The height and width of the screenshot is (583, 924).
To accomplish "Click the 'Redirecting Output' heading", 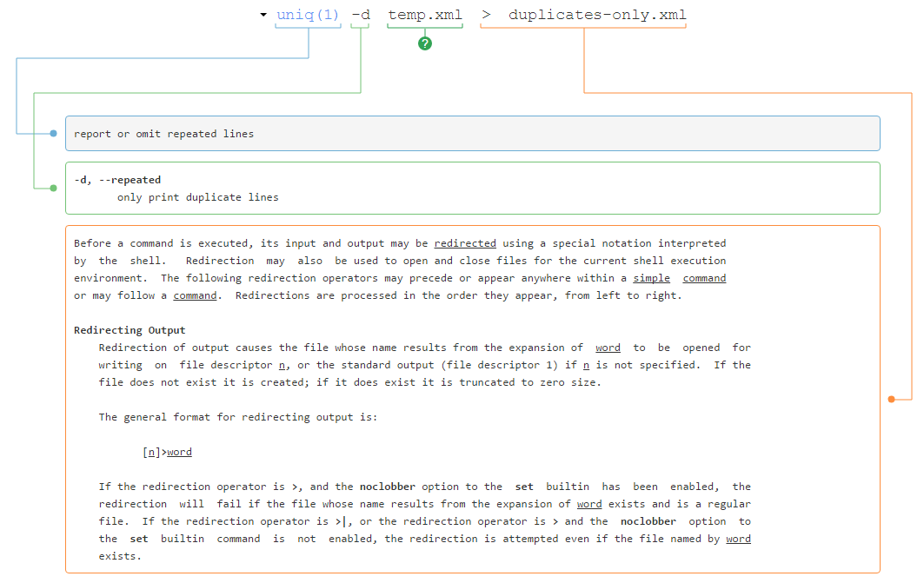I will coord(130,330).
